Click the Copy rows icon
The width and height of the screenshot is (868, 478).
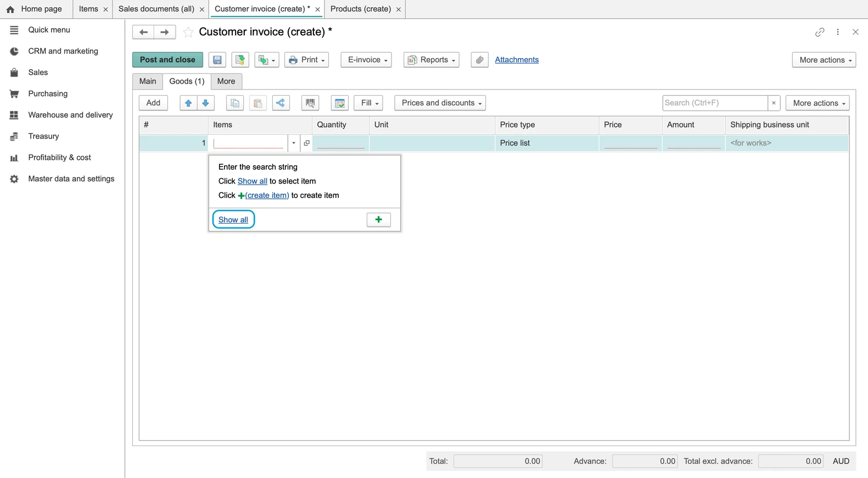point(235,103)
